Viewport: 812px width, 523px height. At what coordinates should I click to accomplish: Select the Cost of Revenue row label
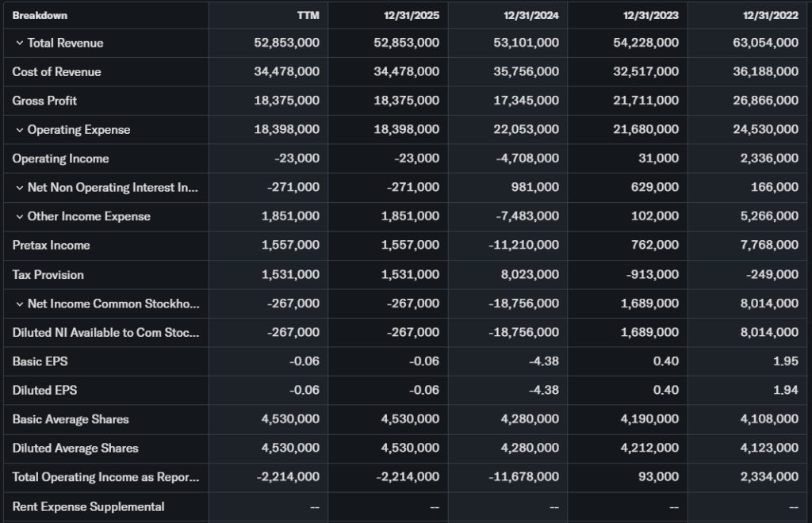(x=56, y=72)
